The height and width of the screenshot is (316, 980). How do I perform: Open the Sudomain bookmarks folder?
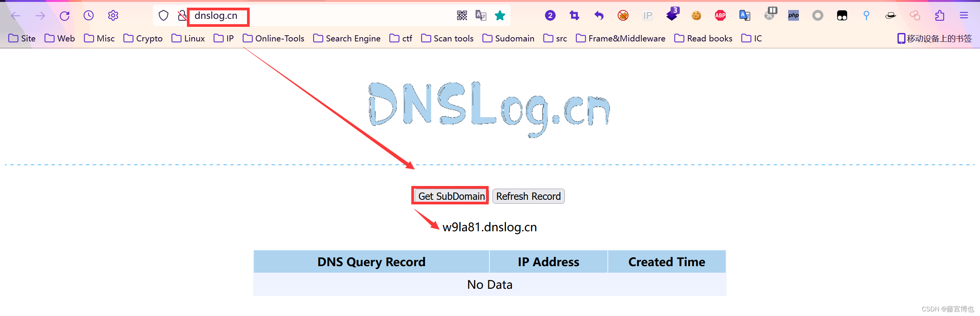[508, 38]
